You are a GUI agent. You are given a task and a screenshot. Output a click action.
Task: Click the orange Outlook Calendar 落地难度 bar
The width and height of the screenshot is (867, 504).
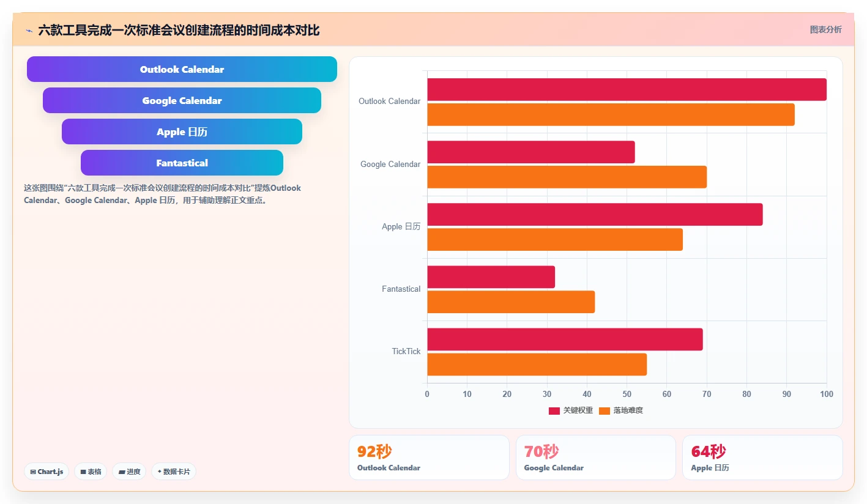611,114
